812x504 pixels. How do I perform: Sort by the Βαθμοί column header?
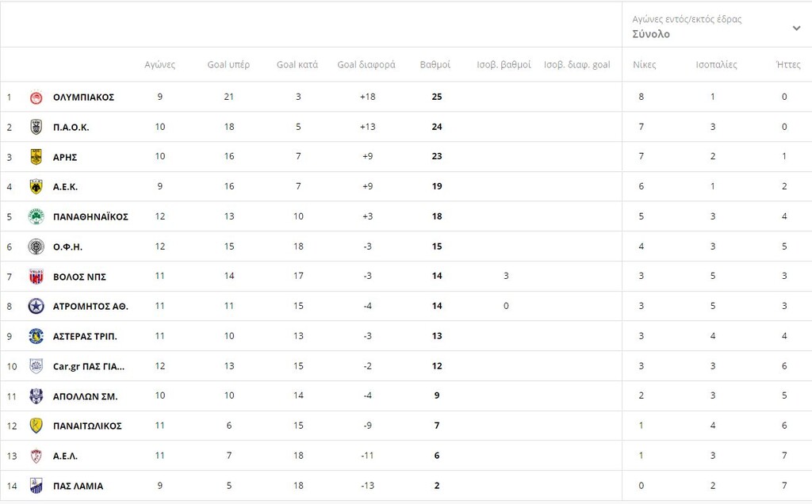(x=435, y=65)
